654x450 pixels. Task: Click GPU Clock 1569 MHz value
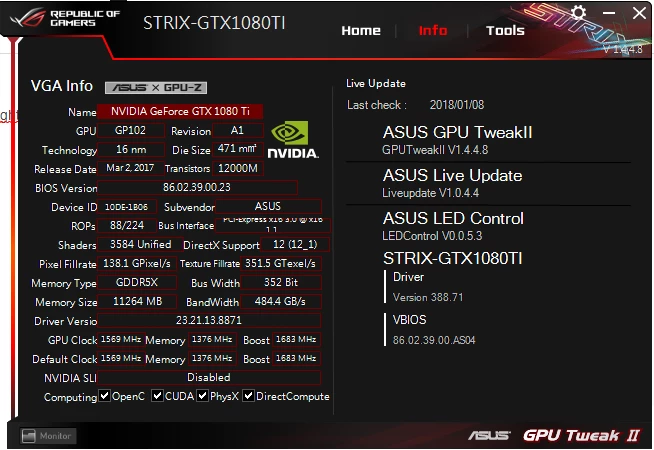pyautogui.click(x=121, y=339)
